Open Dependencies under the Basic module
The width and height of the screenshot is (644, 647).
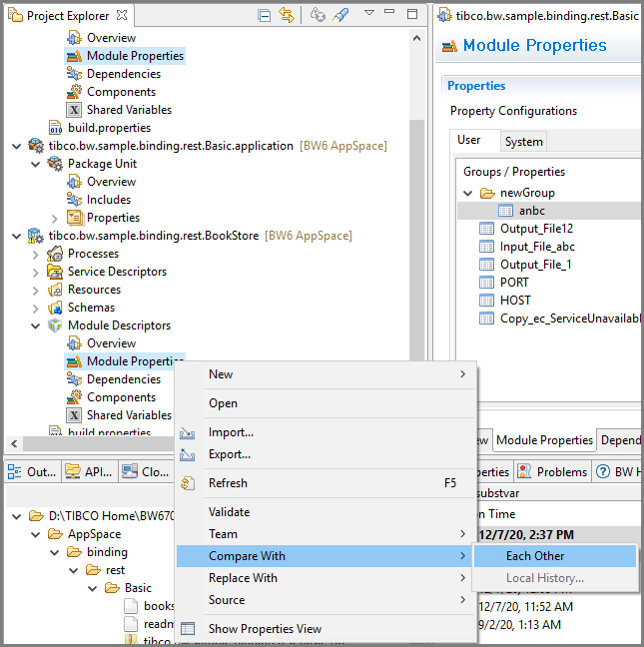click(x=124, y=74)
